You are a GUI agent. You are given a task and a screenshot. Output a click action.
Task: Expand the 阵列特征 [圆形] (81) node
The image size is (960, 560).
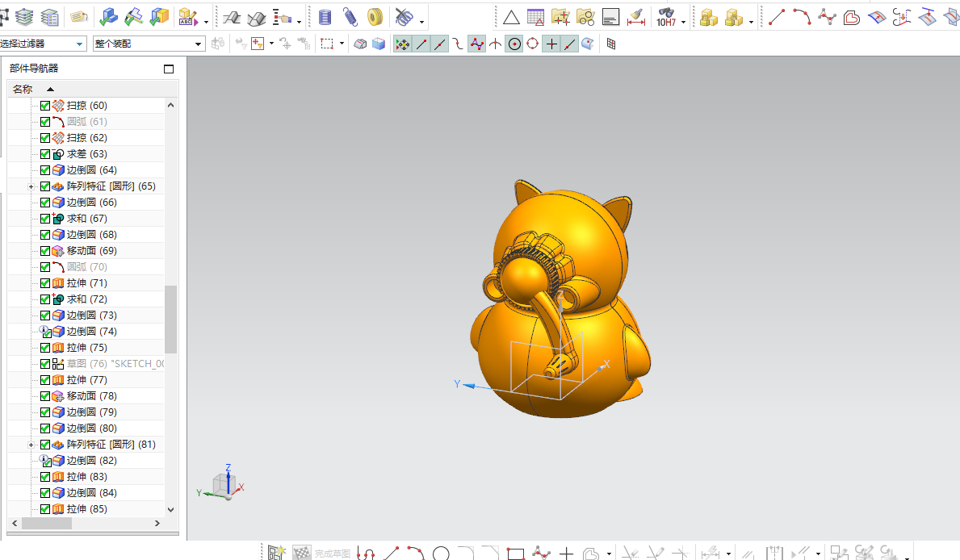[x=31, y=445]
